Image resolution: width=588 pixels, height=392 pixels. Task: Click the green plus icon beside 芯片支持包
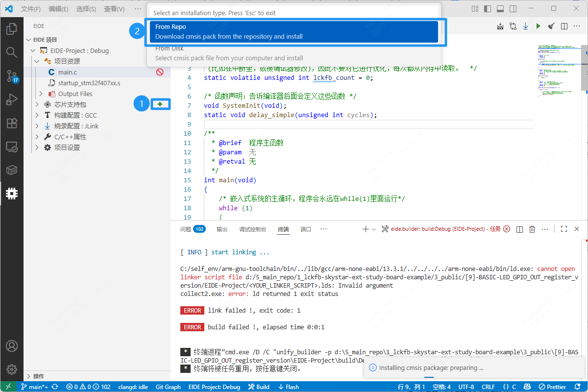tap(160, 104)
